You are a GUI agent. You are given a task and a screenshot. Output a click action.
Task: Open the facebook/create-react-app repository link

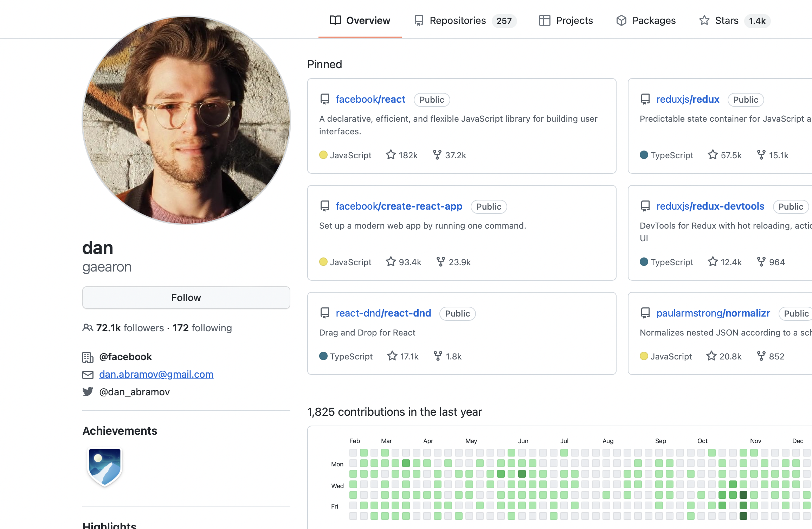click(x=399, y=206)
